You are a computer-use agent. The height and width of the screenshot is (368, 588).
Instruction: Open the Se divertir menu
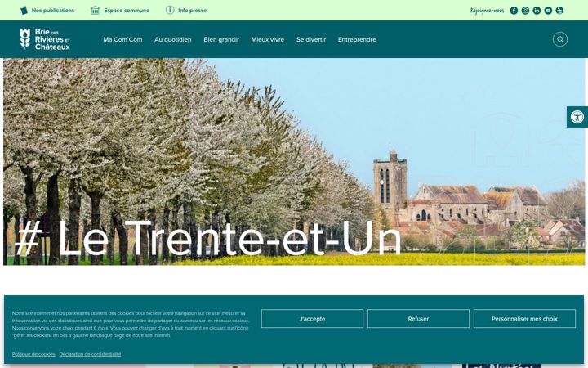[x=311, y=39]
